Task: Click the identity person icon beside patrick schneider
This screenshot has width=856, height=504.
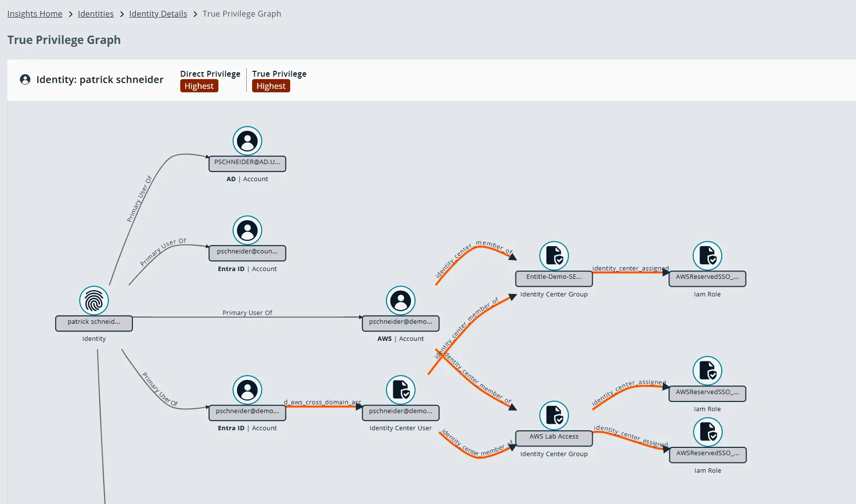Action: pyautogui.click(x=25, y=79)
